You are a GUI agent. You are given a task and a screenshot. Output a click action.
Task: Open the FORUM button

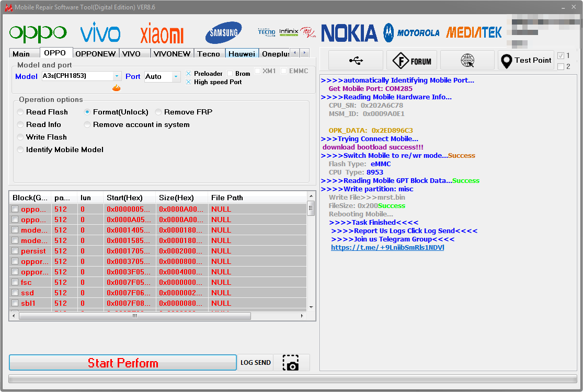pyautogui.click(x=412, y=60)
